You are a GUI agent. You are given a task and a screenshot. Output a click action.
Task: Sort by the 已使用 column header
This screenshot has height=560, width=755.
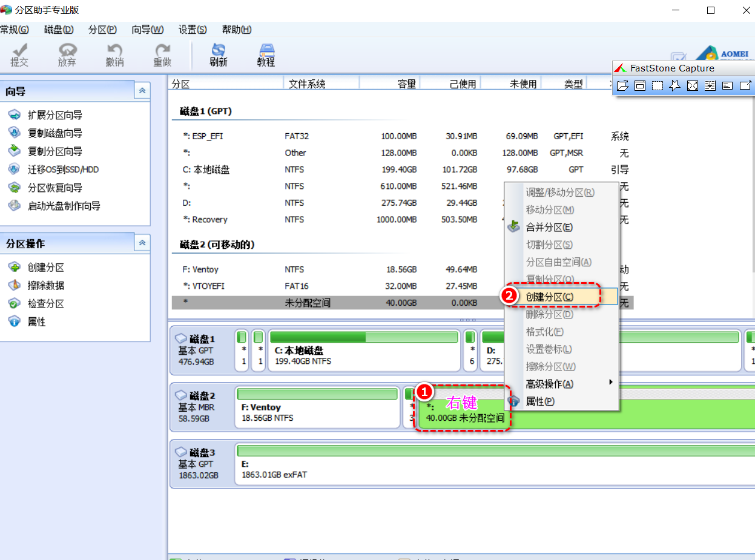(450, 84)
